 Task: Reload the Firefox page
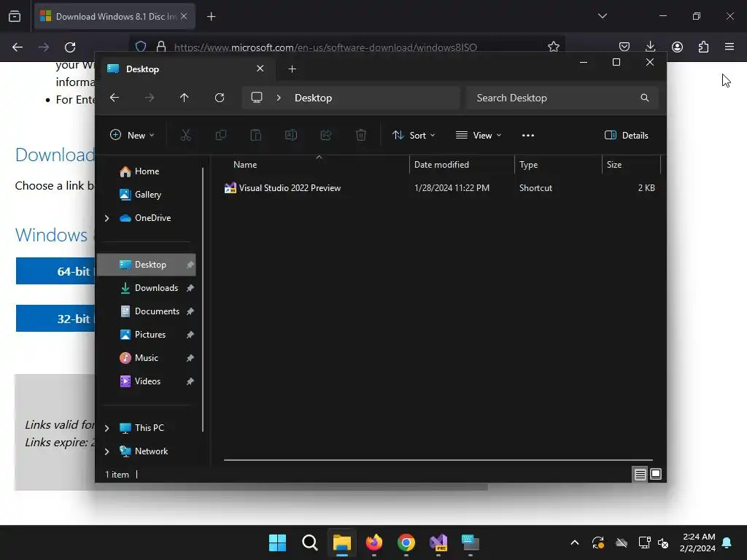click(70, 47)
